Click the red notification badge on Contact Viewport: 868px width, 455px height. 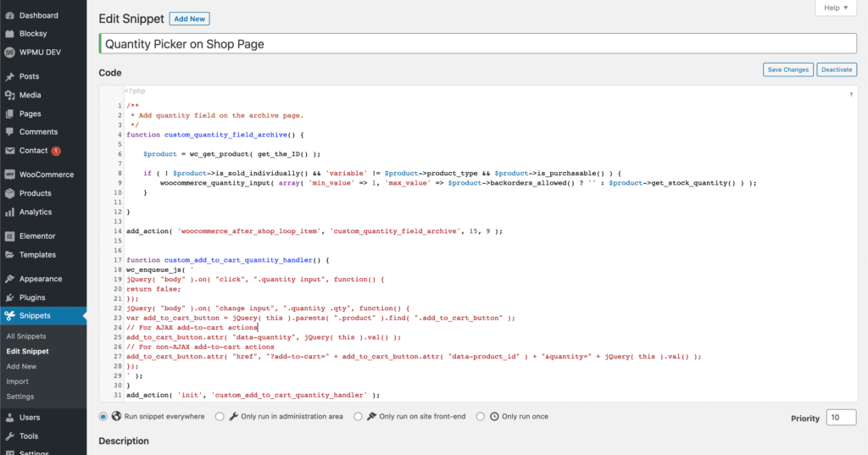click(56, 151)
